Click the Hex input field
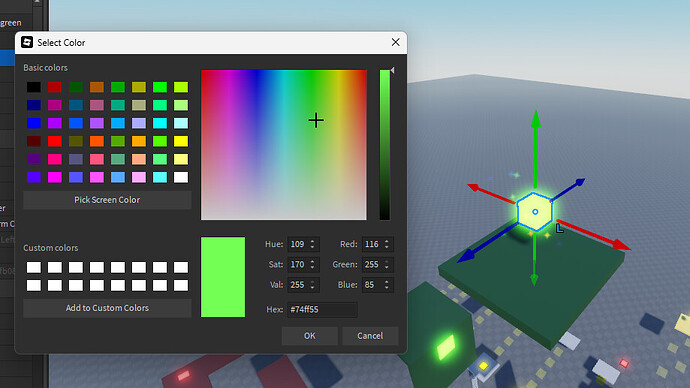 323,309
